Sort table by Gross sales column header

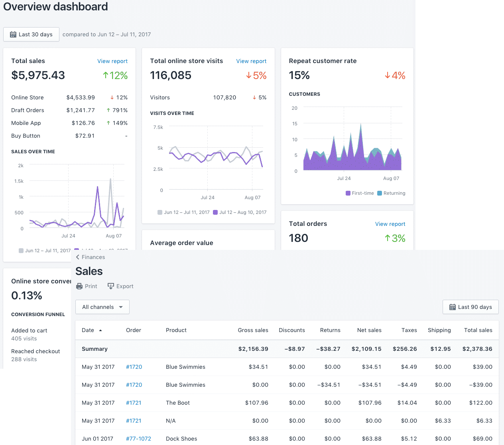click(x=253, y=330)
